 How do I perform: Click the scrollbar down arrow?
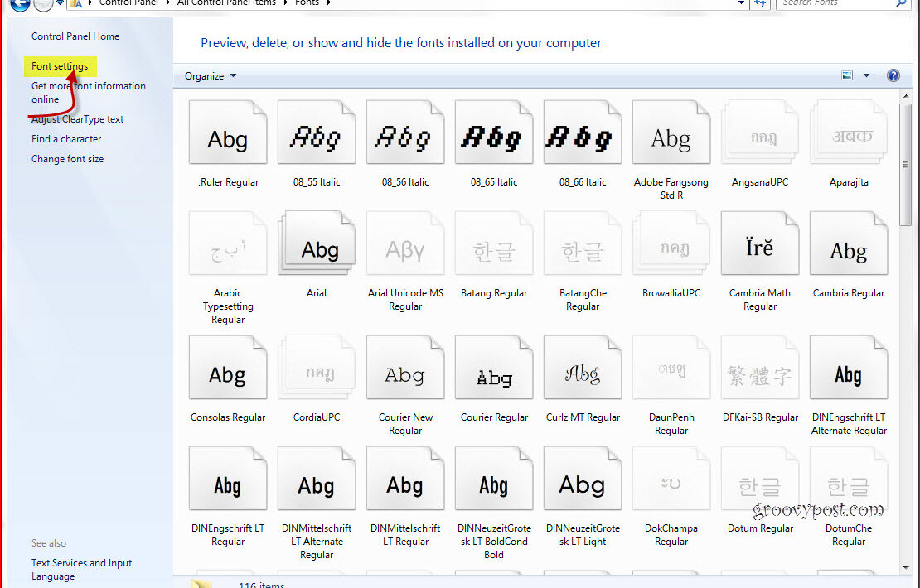tap(906, 568)
